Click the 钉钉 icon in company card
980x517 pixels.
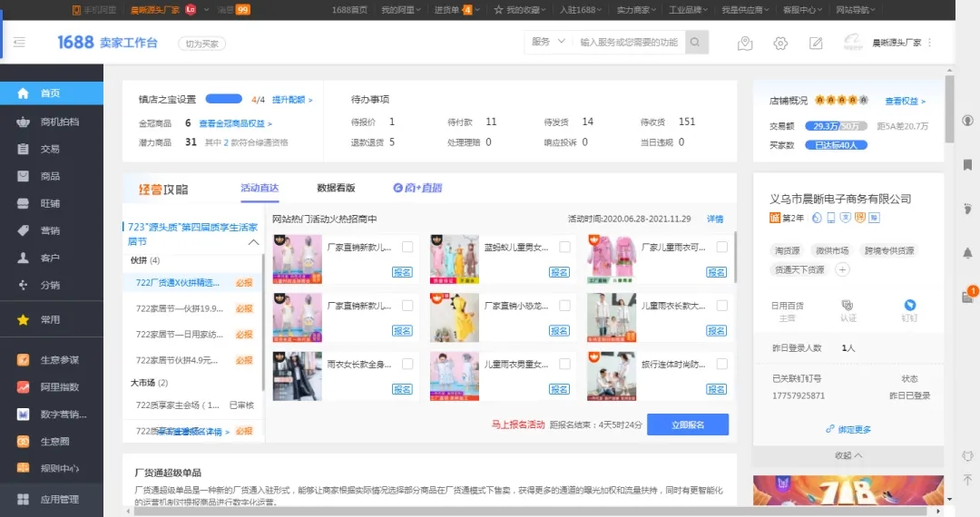pos(910,305)
